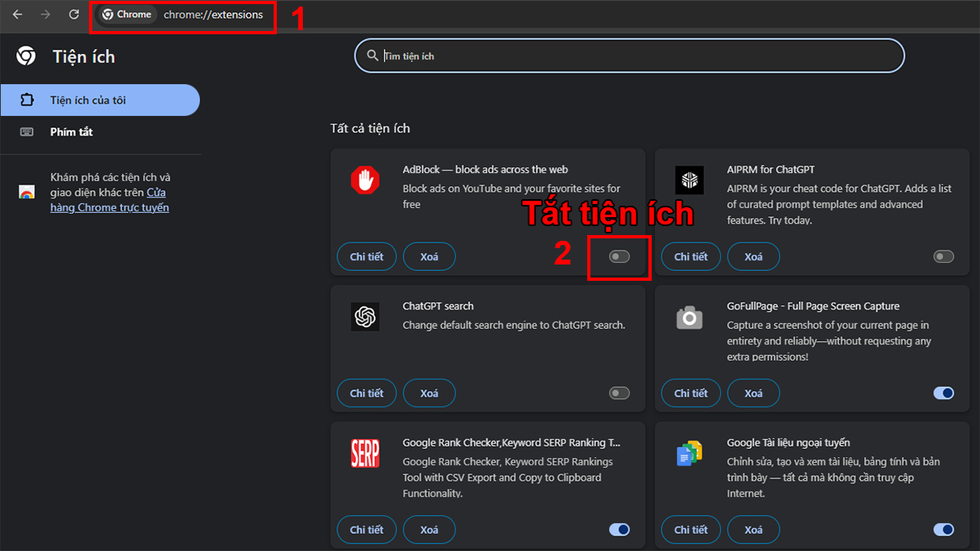Click the Chrome Web Store rainbow icon
The height and width of the screenshot is (551, 980).
coord(27,193)
